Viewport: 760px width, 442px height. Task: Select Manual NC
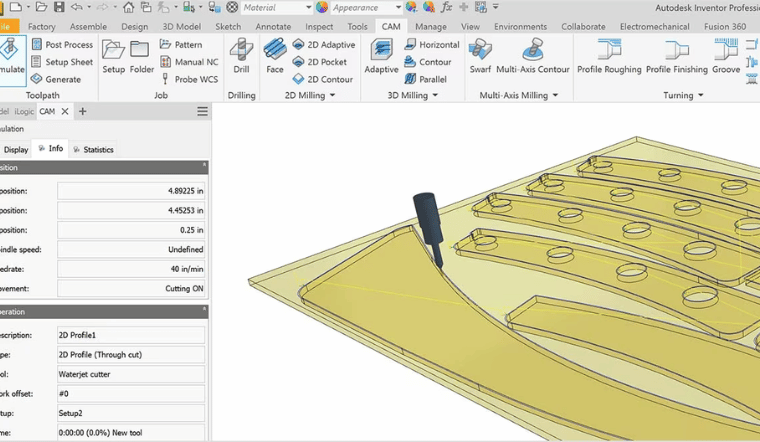pos(189,62)
